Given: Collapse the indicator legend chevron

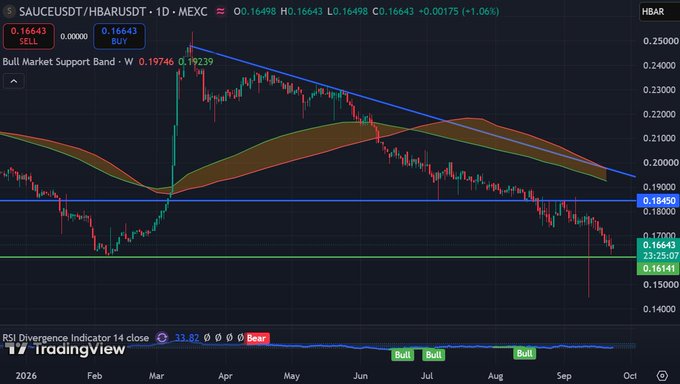Looking at the screenshot, I should pyautogui.click(x=13, y=81).
